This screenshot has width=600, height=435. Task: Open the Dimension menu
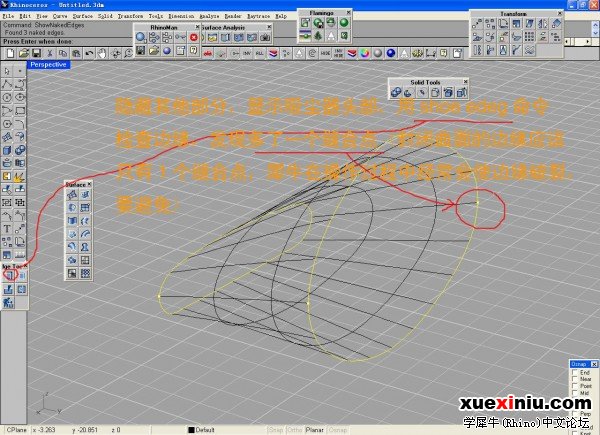click(x=181, y=16)
